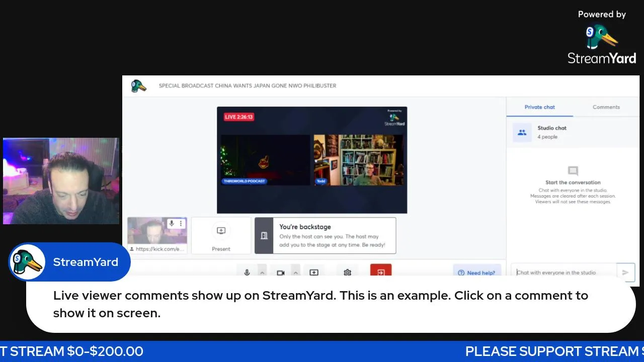
Task: Click Todd's bookshelf video on stage
Action: click(358, 160)
